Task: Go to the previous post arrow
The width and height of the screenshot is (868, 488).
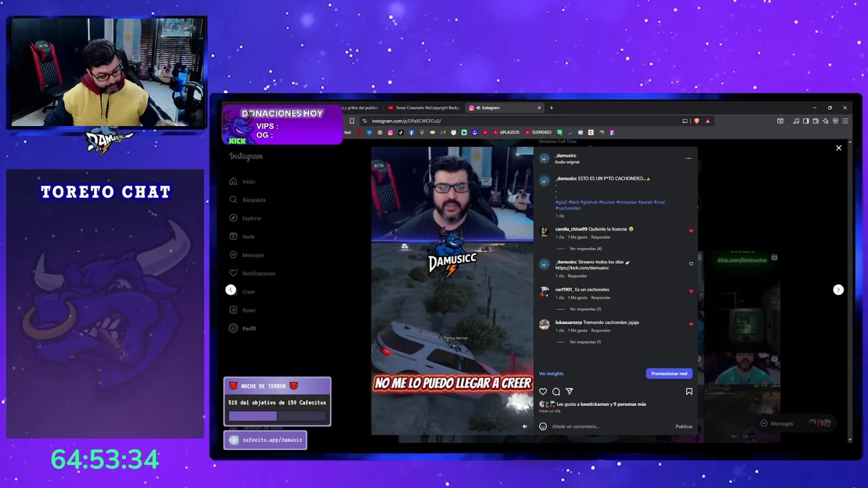Action: point(231,289)
